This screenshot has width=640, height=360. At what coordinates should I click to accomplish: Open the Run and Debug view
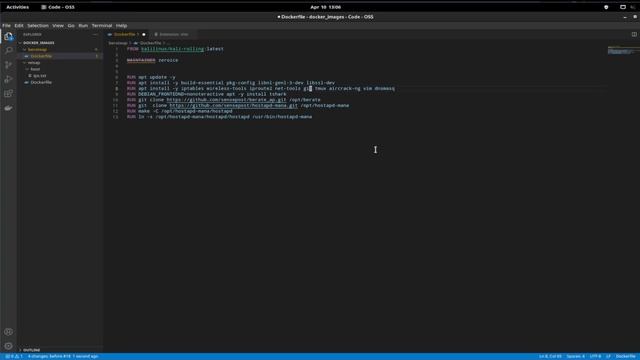click(x=8, y=79)
